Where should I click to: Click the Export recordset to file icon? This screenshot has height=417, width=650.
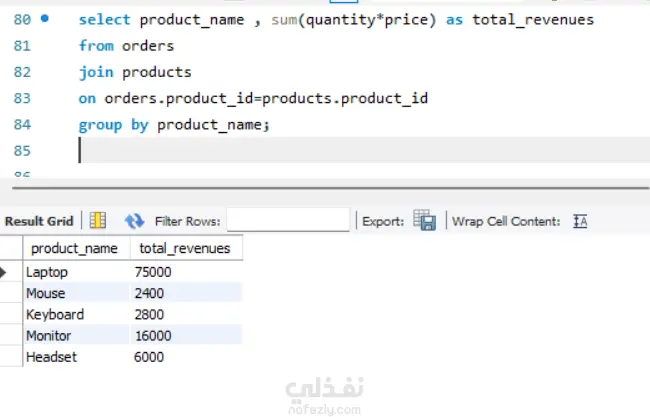(x=425, y=221)
